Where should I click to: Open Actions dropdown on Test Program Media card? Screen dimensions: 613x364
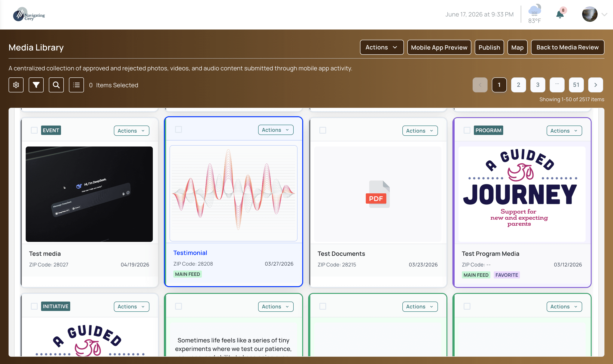click(x=564, y=131)
